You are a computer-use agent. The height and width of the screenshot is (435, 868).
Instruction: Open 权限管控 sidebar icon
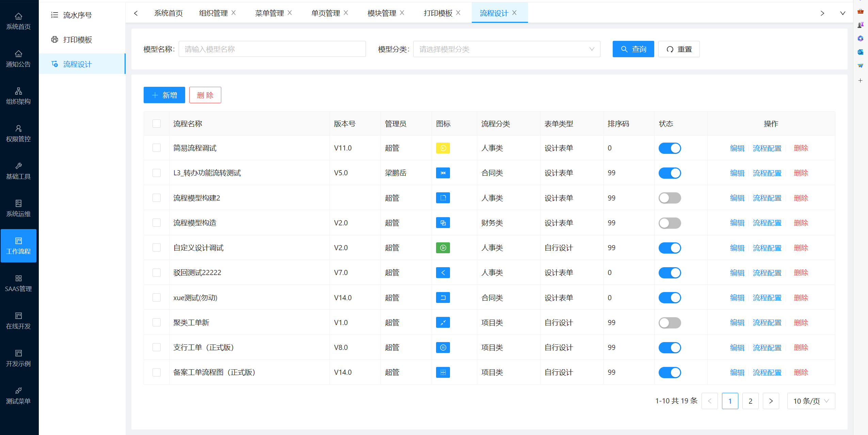coord(18,133)
